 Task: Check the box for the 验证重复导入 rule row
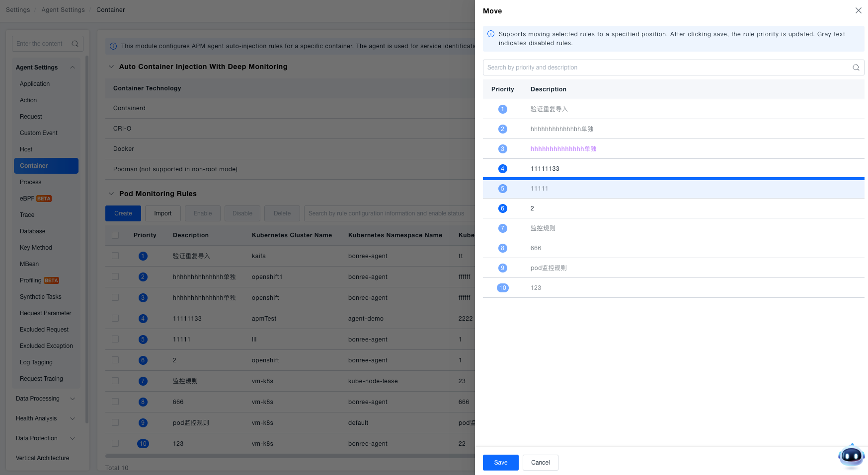coord(115,256)
